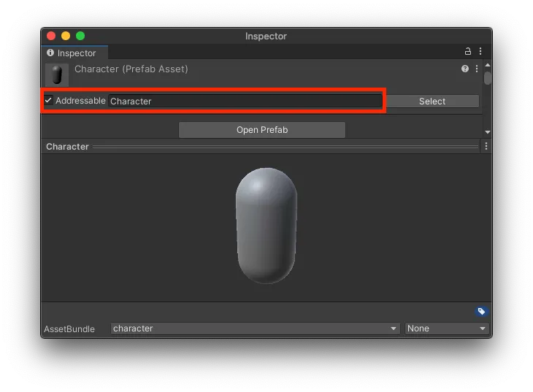The width and height of the screenshot is (533, 392).
Task: Click the help question mark icon
Action: pyautogui.click(x=465, y=69)
